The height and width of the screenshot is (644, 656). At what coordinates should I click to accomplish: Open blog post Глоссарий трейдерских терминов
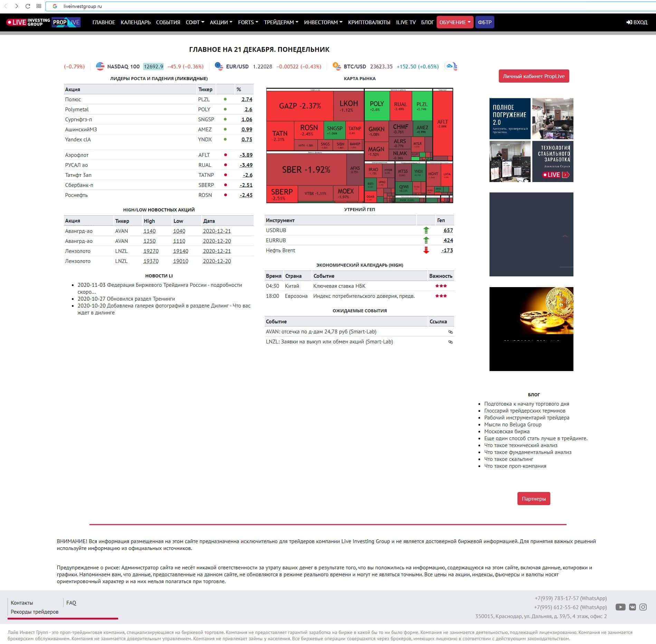pos(525,410)
